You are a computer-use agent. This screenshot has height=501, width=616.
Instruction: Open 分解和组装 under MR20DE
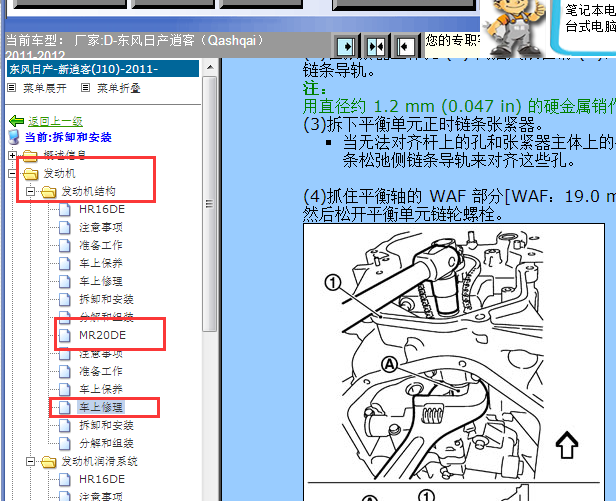point(106,443)
